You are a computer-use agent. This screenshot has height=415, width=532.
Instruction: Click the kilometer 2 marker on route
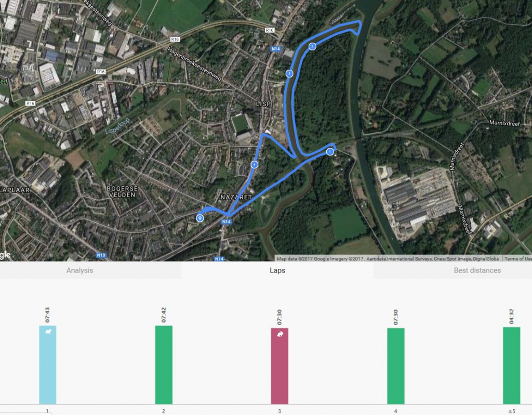click(x=312, y=46)
